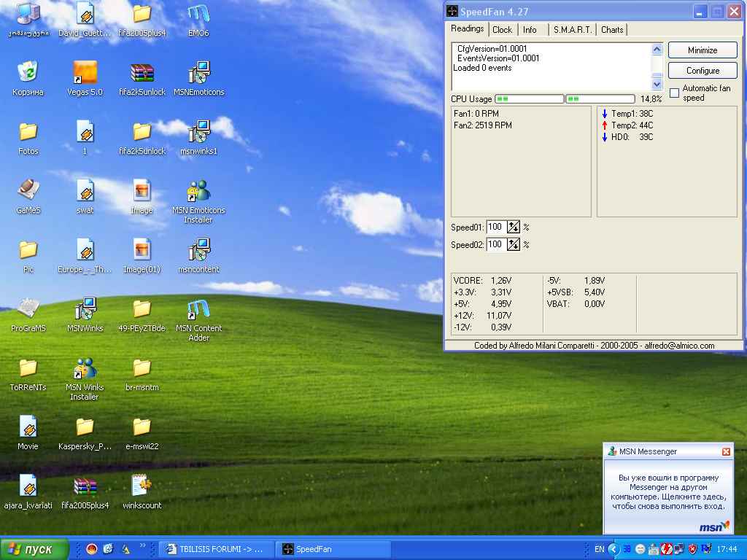Viewport: 747px width, 560px height.
Task: Switch to TBILISIS FORUMI taskbar window
Action: [x=215, y=549]
